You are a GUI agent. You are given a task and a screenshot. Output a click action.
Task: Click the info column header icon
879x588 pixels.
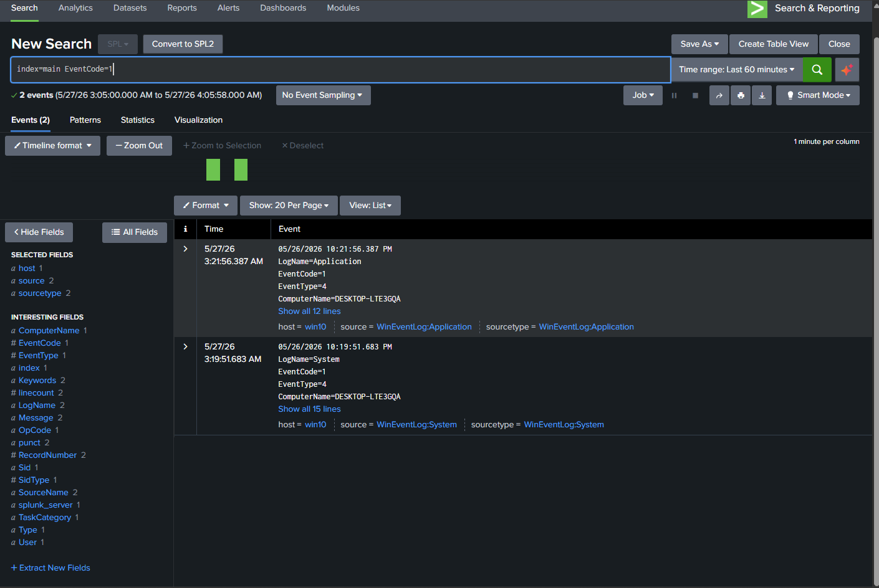[185, 229]
